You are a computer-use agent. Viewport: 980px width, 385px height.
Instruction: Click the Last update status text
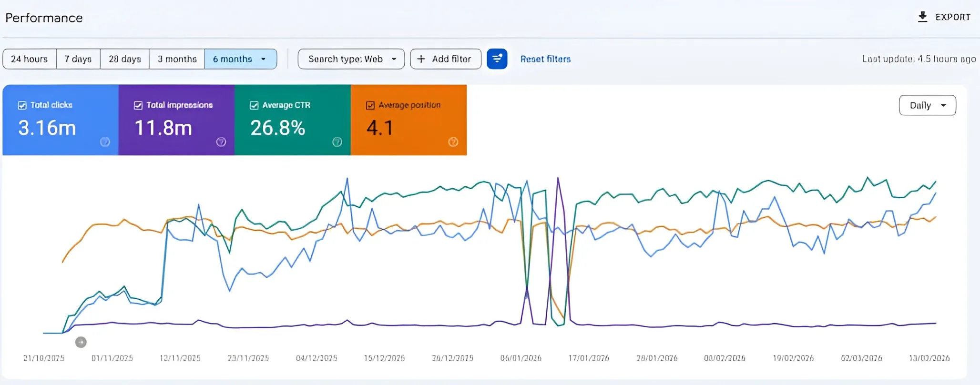(919, 59)
